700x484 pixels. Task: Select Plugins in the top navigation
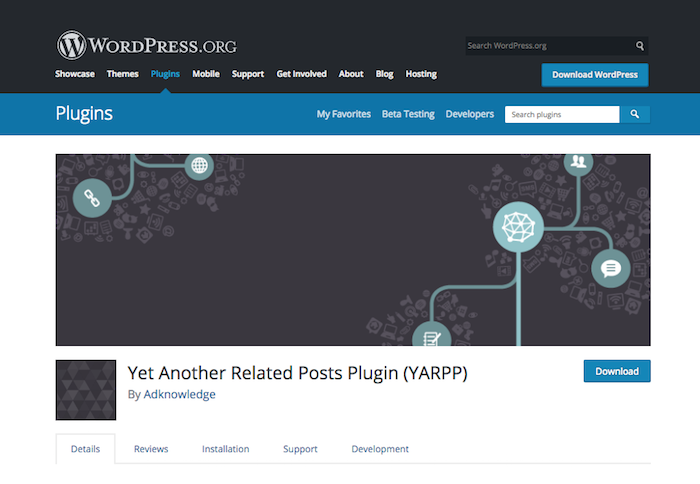(165, 74)
